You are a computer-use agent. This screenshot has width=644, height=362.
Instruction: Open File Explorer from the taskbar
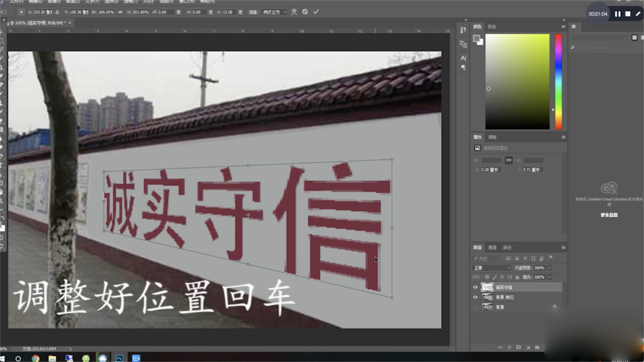point(52,358)
